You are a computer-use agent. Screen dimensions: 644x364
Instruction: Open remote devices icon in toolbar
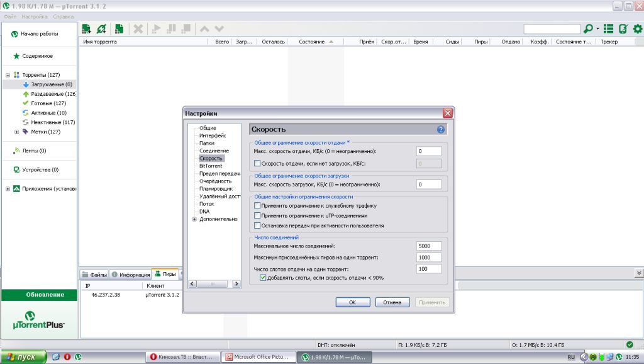point(623,29)
